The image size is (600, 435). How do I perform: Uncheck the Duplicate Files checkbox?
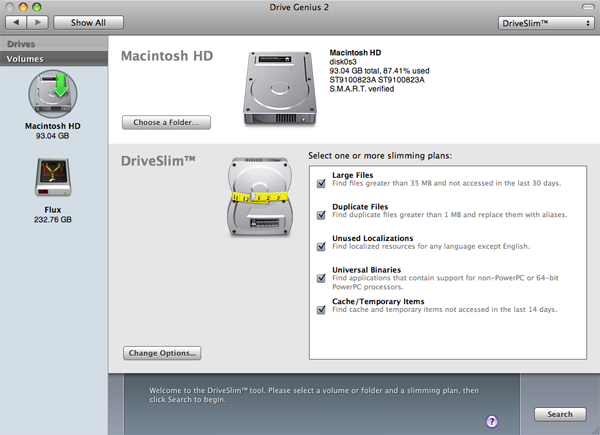(x=321, y=215)
